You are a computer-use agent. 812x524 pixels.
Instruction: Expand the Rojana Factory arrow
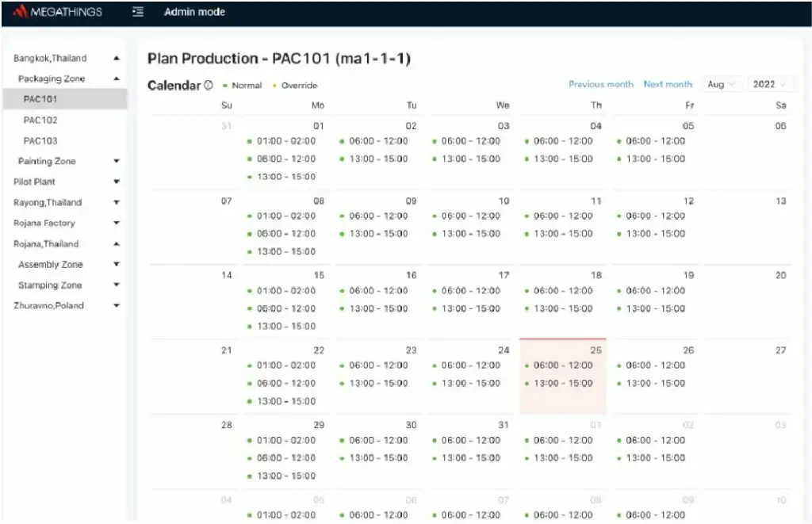pos(117,223)
